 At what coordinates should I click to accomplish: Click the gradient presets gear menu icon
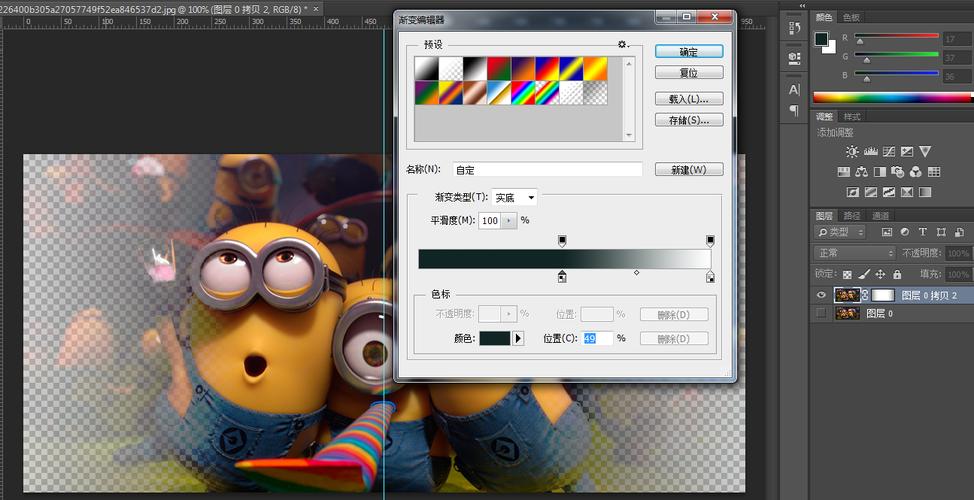622,45
